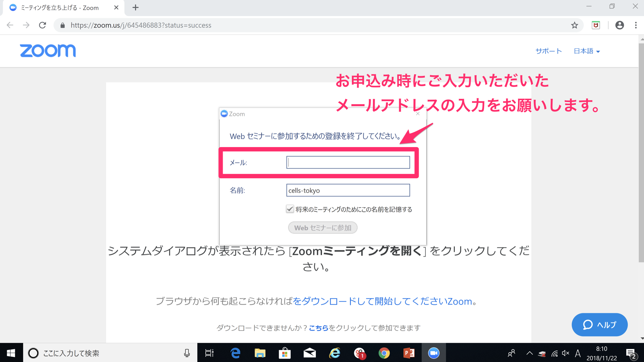Click the ここに入力して検索 search box
644x362 pixels.
click(110, 353)
